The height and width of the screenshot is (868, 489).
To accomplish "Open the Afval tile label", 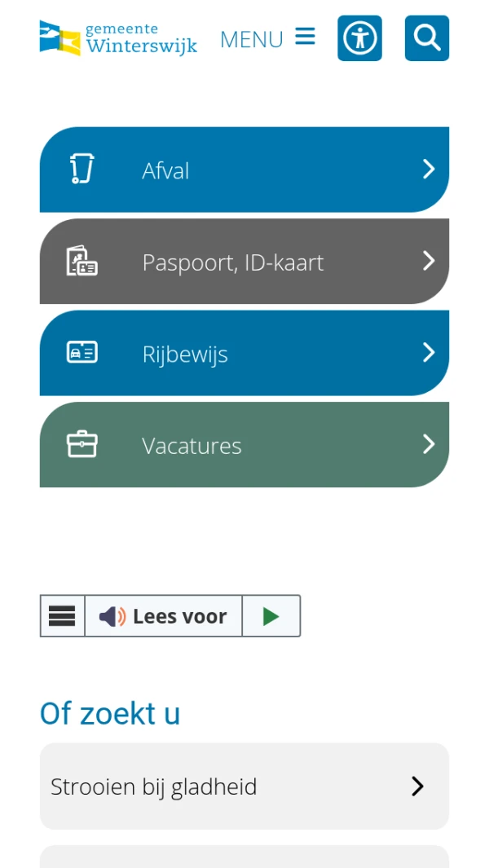I will pos(165,170).
